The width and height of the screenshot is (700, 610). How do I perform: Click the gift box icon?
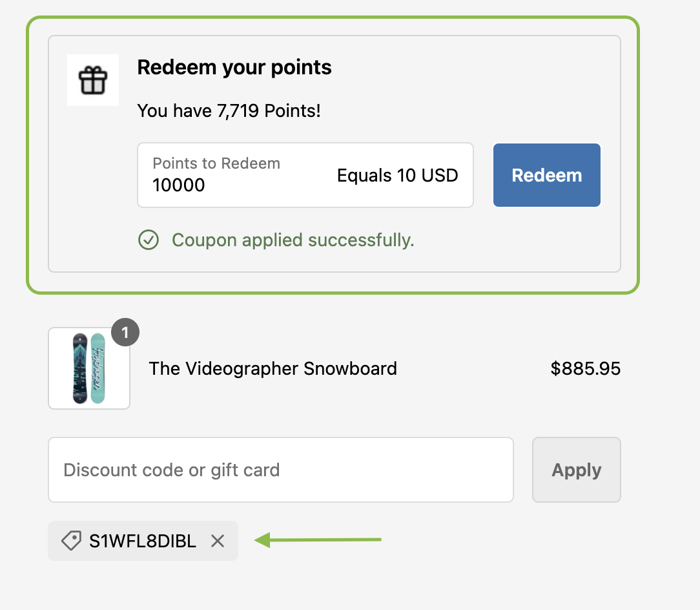[x=92, y=80]
